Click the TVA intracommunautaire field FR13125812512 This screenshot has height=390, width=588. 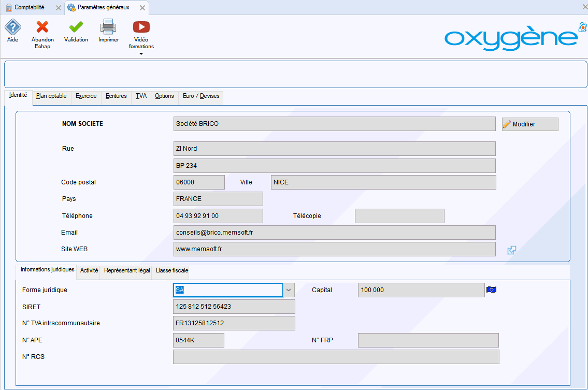pos(234,323)
